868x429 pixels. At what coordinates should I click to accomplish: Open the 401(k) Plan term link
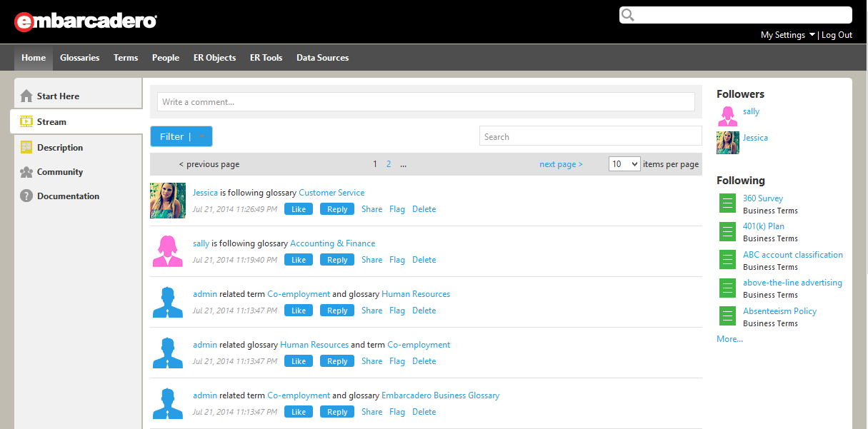coord(764,226)
